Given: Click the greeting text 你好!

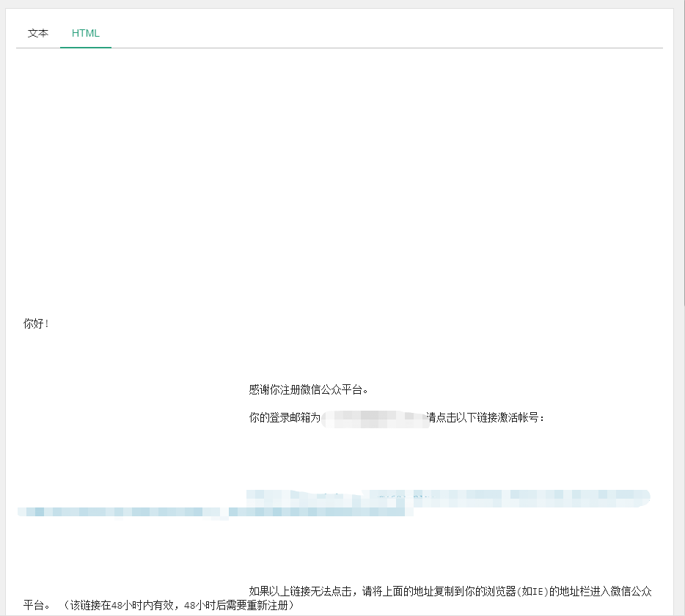Looking at the screenshot, I should point(36,323).
